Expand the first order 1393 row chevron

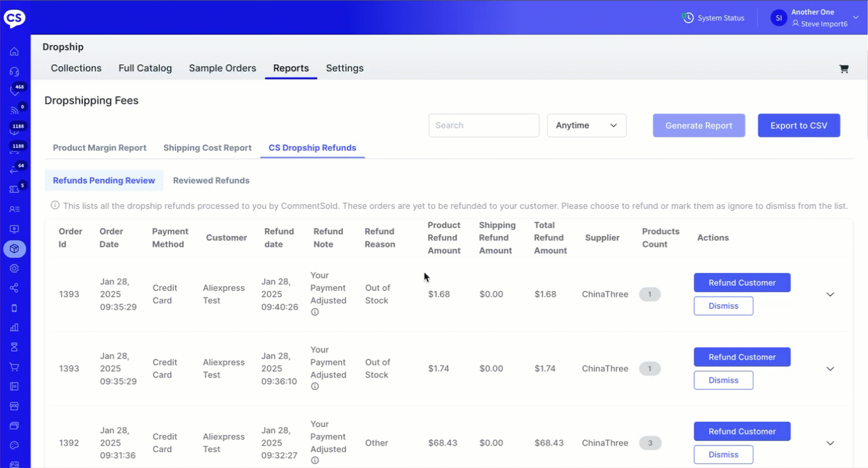(x=830, y=294)
